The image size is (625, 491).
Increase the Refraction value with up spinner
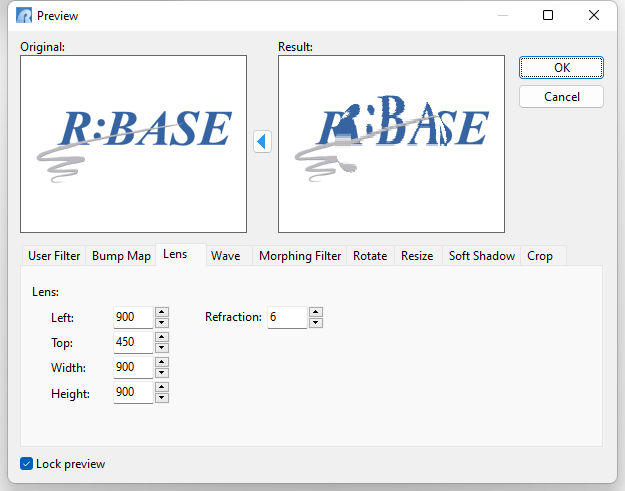click(316, 312)
